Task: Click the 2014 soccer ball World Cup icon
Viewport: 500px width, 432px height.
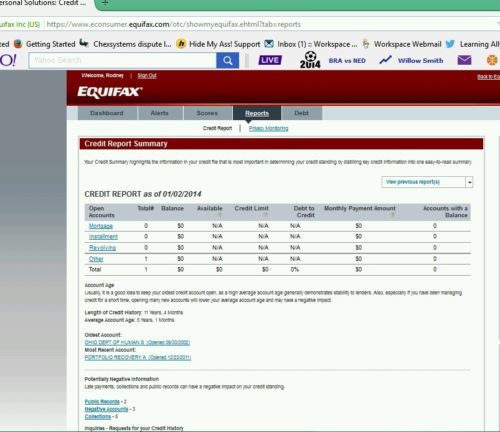Action: (x=310, y=60)
